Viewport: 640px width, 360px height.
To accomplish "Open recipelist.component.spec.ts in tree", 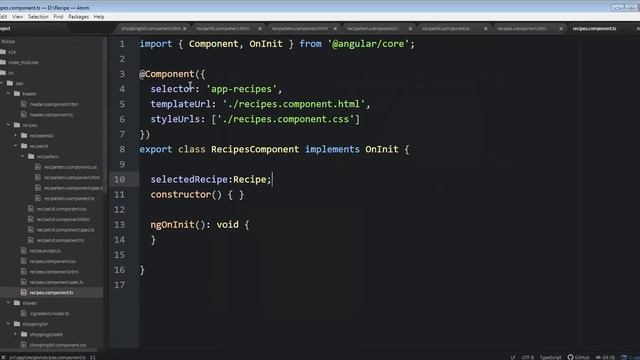I will [65, 230].
